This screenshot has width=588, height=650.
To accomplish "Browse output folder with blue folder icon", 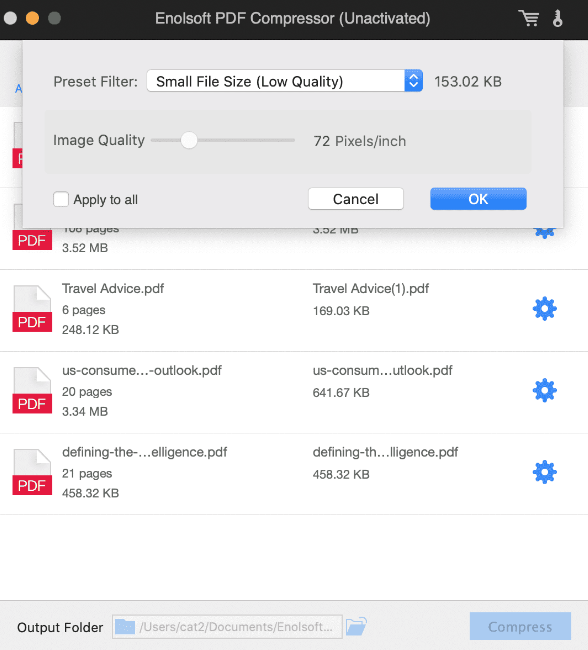I will coord(356,626).
